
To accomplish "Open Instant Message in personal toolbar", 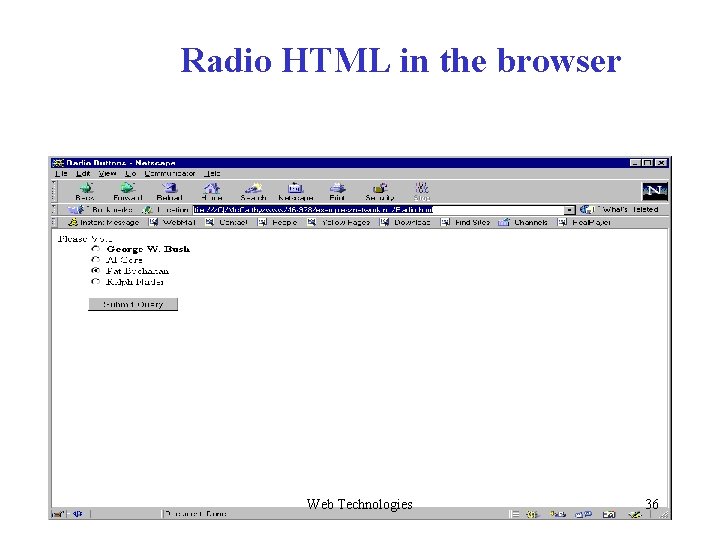I will (104, 222).
